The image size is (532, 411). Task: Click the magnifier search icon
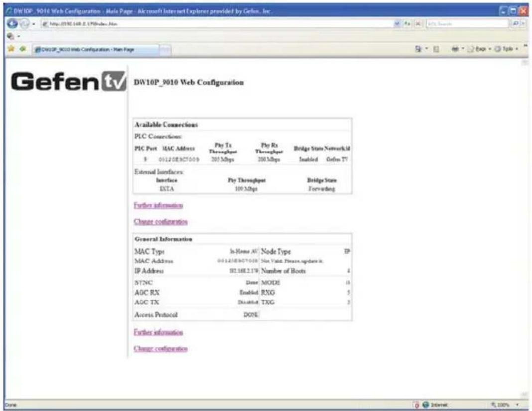click(515, 24)
